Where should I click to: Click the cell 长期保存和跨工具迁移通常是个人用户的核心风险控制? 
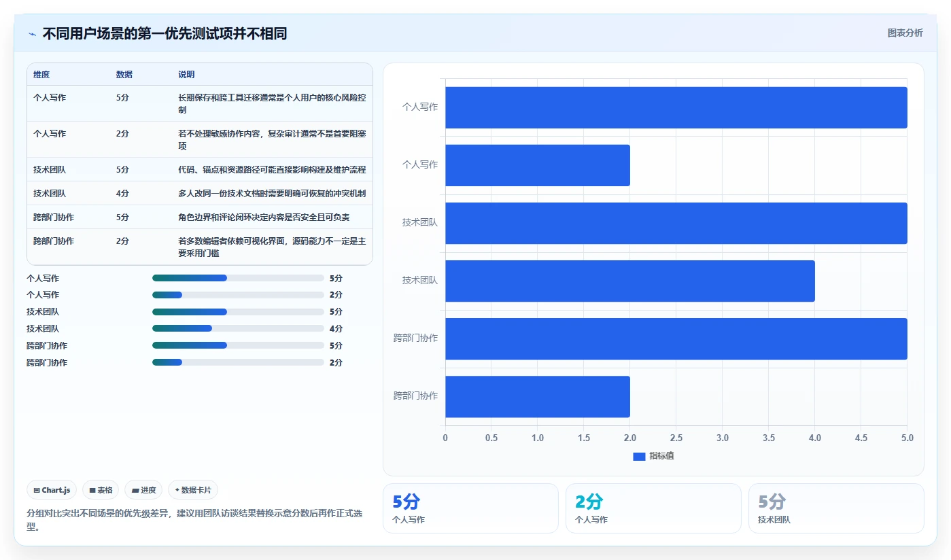point(272,103)
